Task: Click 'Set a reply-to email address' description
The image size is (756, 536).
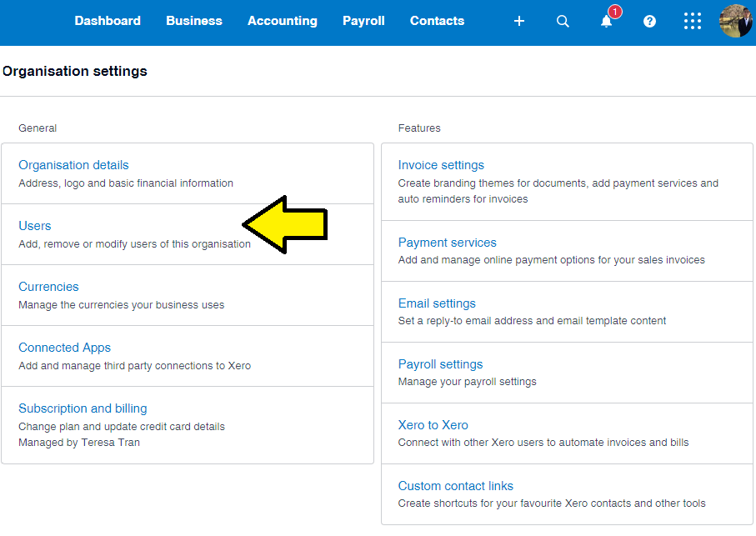Action: tap(532, 321)
